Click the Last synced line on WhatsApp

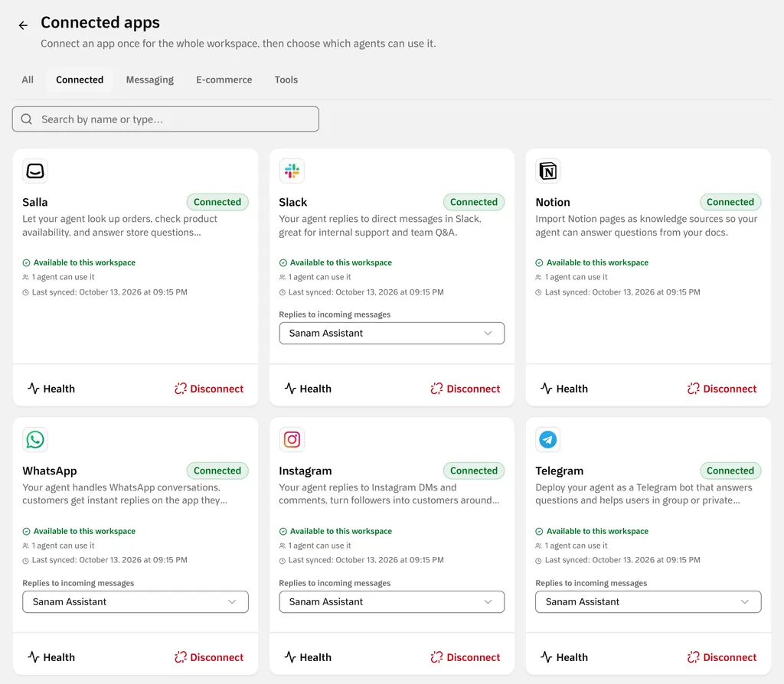pyautogui.click(x=105, y=560)
